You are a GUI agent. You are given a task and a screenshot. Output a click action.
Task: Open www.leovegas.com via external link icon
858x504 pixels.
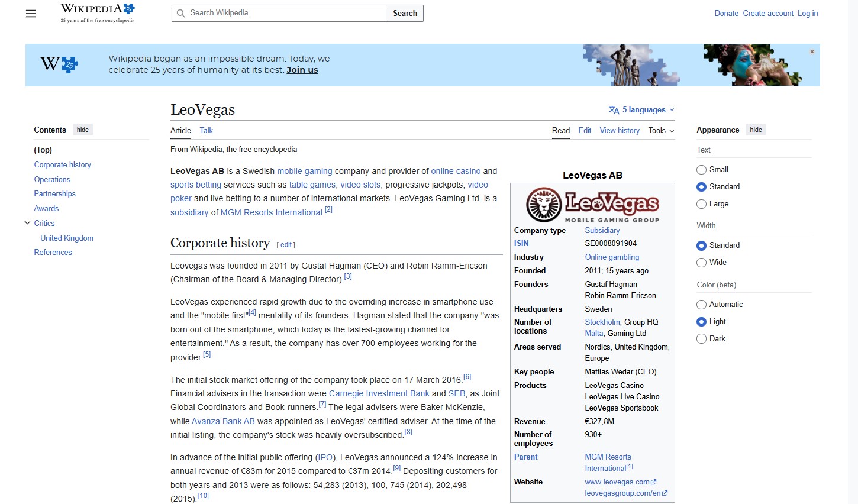pyautogui.click(x=654, y=482)
